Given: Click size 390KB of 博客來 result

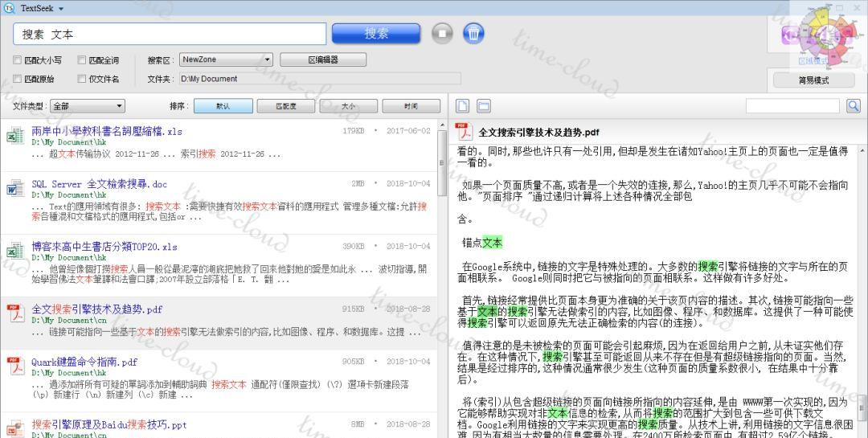Looking at the screenshot, I should pos(353,246).
